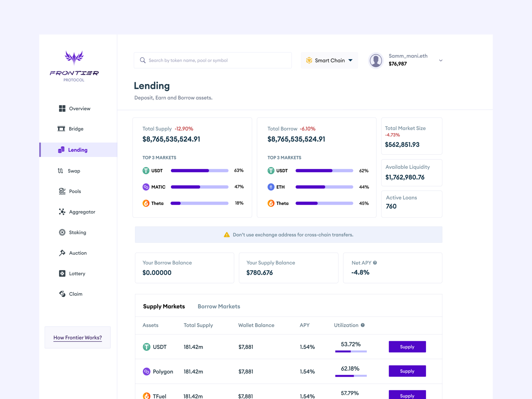Screen dimensions: 532x399
Task: Click the Utilization info icon
Action: coord(363,325)
